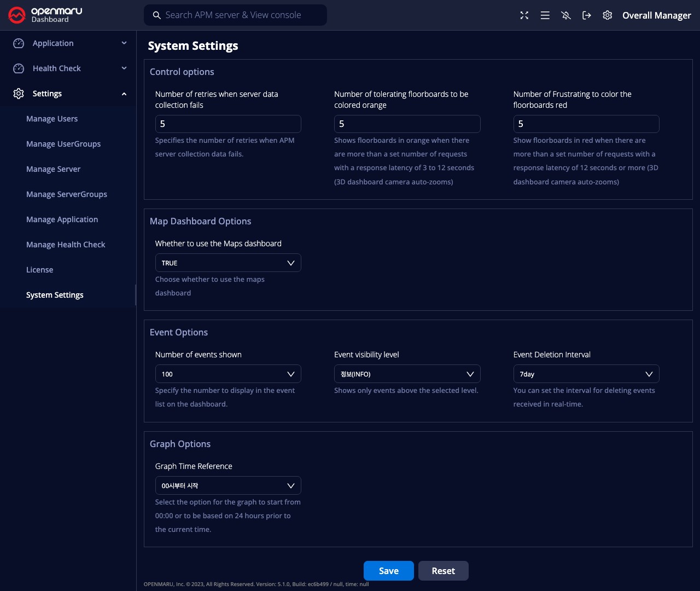Click the logout icon in header
The width and height of the screenshot is (700, 591).
pyautogui.click(x=587, y=15)
